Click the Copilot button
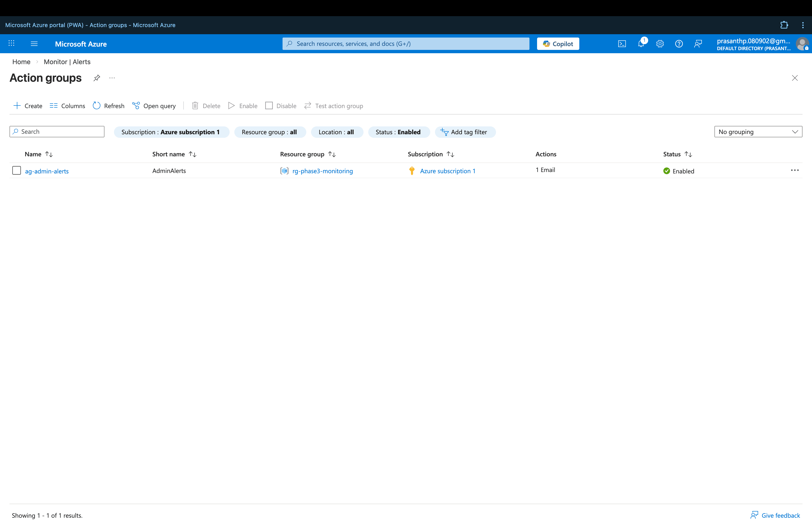 [558, 44]
